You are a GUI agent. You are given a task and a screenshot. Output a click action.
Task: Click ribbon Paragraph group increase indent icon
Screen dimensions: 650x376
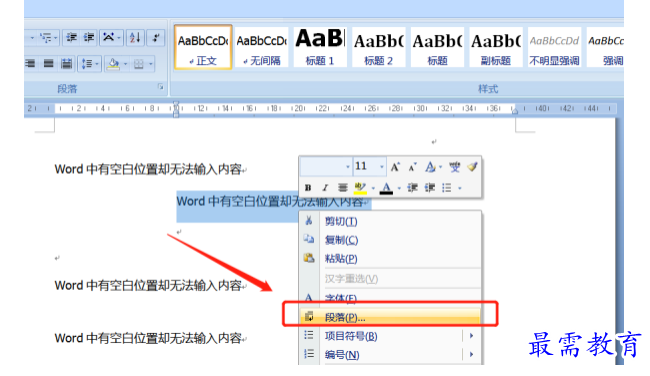(89, 38)
